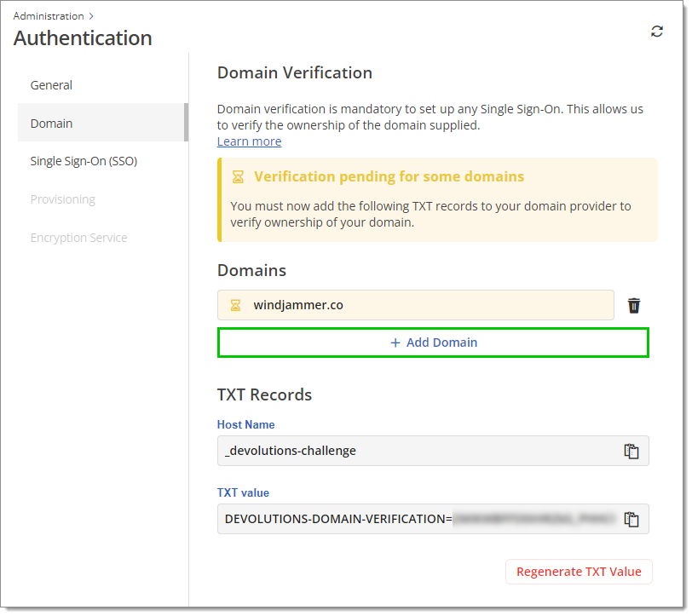Select the windjammer.co domain entry
Screen dimensions: 692x616
coord(418,307)
